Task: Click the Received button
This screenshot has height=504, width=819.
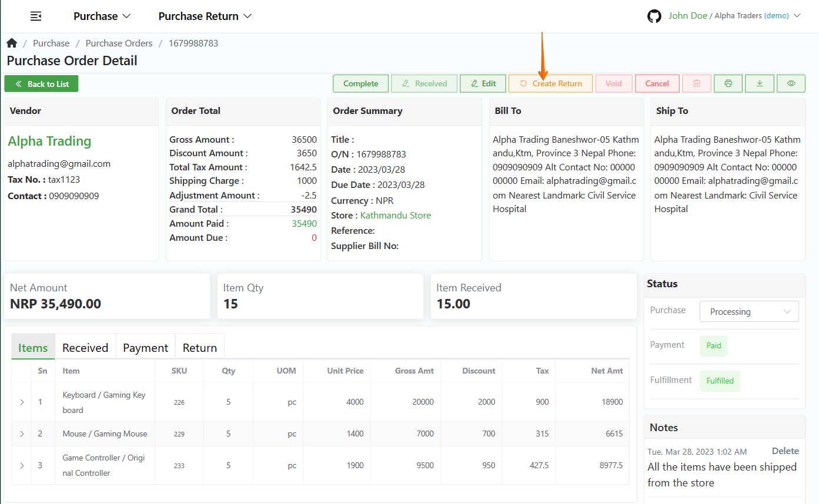Action: click(x=424, y=83)
